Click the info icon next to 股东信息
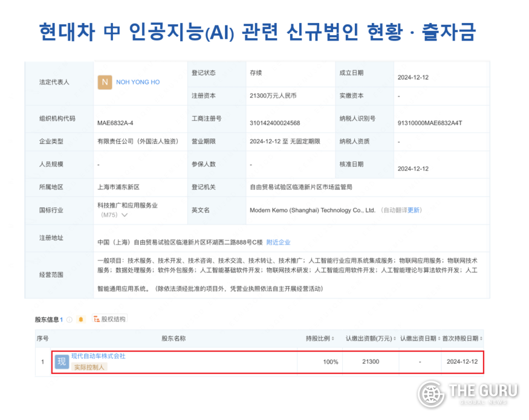This screenshot has width=529, height=420. [x=70, y=320]
